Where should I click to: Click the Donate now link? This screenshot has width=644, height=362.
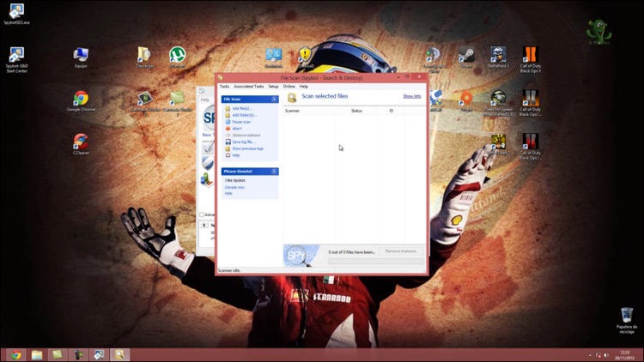point(234,187)
